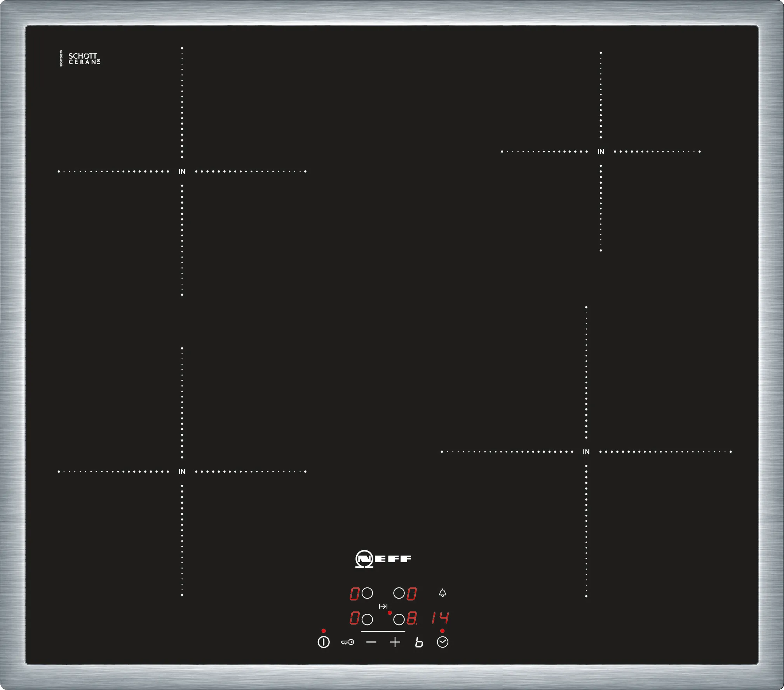The height and width of the screenshot is (690, 784).
Task: Tap the NEFF logo
Action: click(x=383, y=559)
